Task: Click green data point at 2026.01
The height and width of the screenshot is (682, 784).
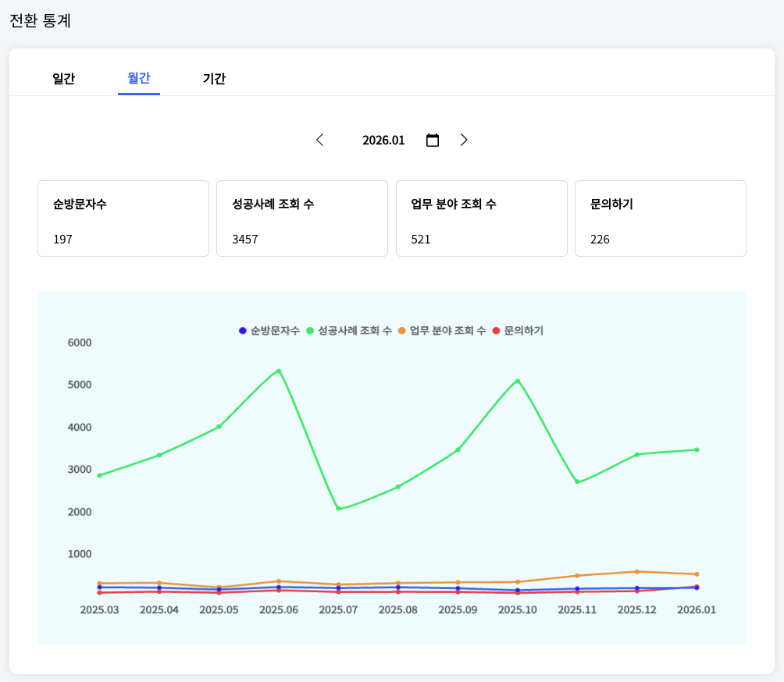Action: (x=697, y=449)
